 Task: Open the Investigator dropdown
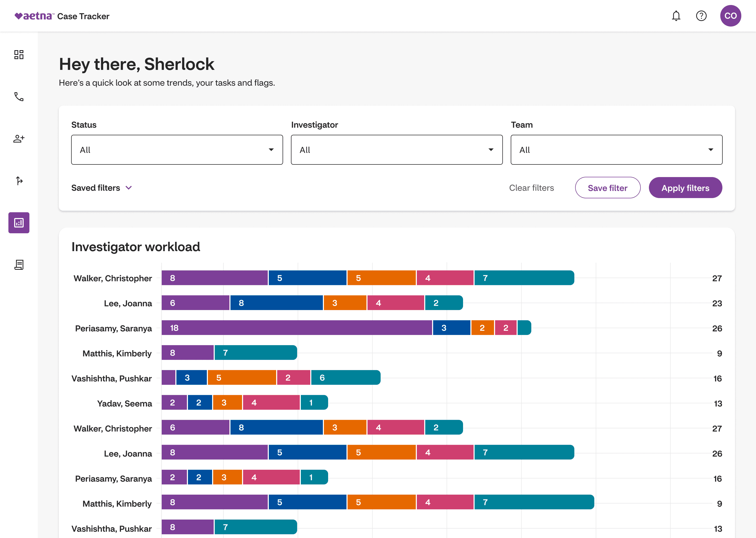click(x=397, y=150)
